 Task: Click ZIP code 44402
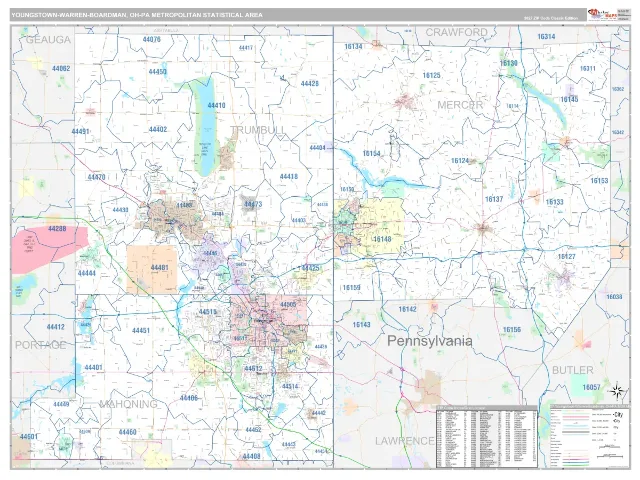point(158,129)
